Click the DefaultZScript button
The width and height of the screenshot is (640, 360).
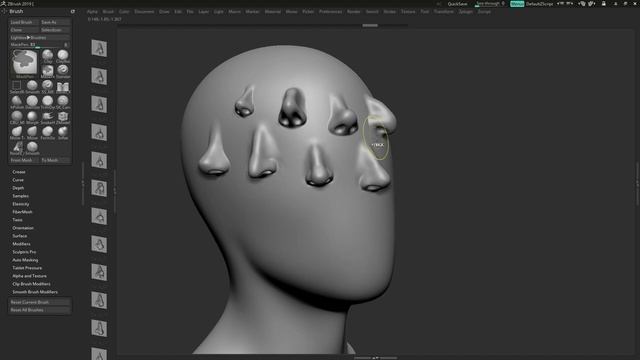tap(539, 4)
